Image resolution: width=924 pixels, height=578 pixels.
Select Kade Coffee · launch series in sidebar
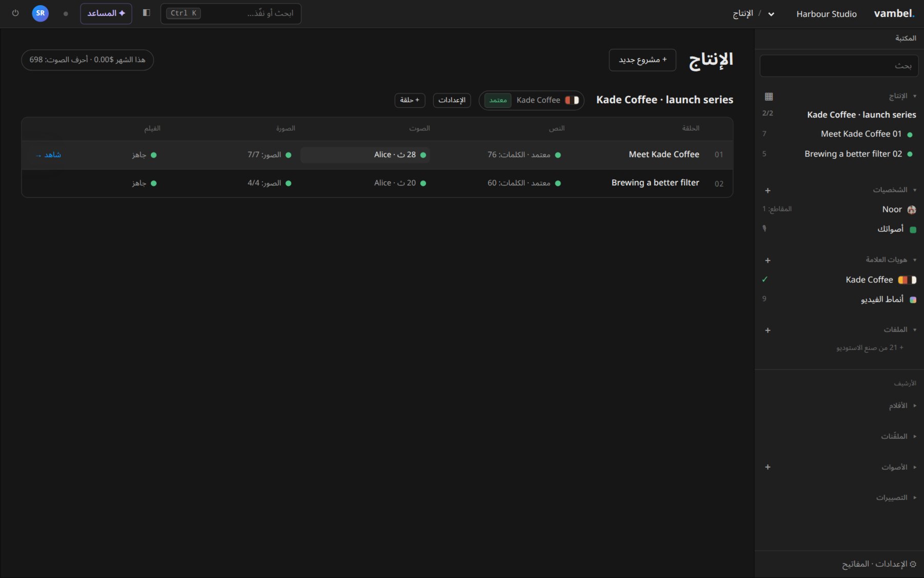coord(839,114)
